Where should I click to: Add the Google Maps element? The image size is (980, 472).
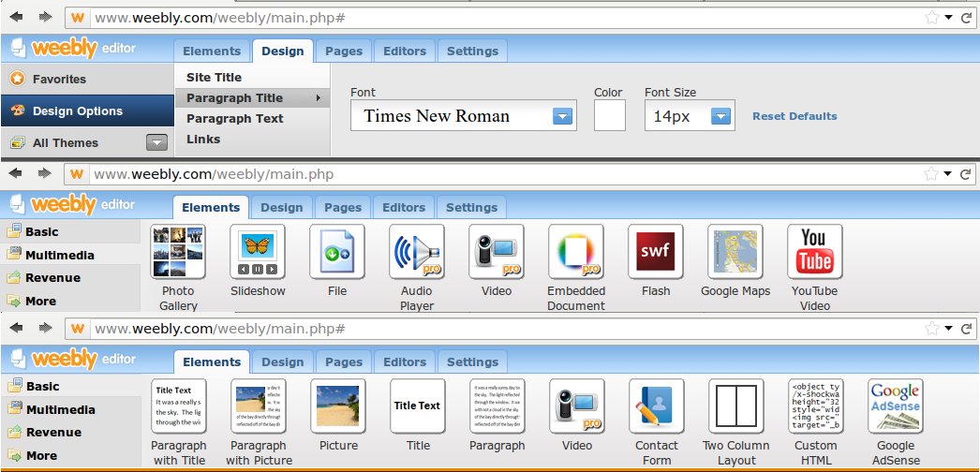point(735,252)
